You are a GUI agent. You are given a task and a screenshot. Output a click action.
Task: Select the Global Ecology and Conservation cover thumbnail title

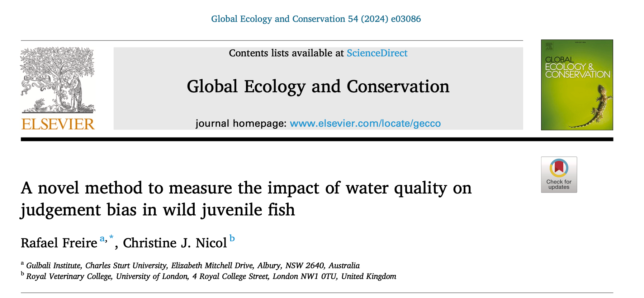point(577,67)
